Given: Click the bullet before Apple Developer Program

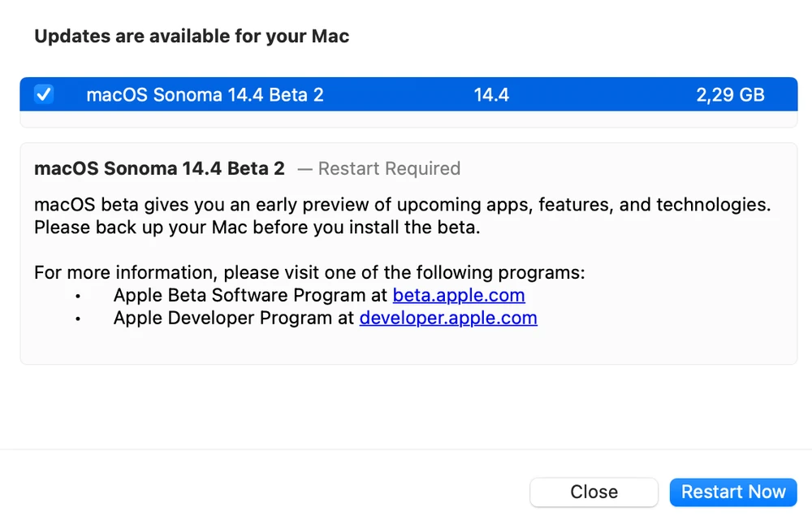Looking at the screenshot, I should coord(78,319).
